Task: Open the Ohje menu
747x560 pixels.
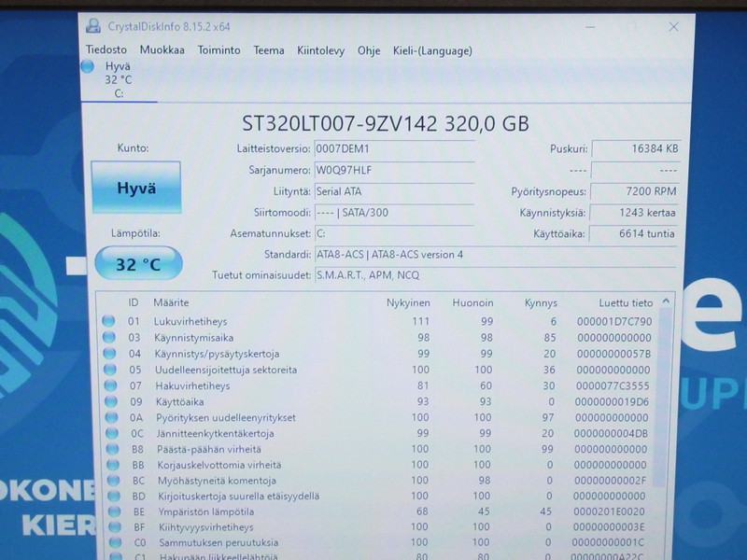Action: 369,50
